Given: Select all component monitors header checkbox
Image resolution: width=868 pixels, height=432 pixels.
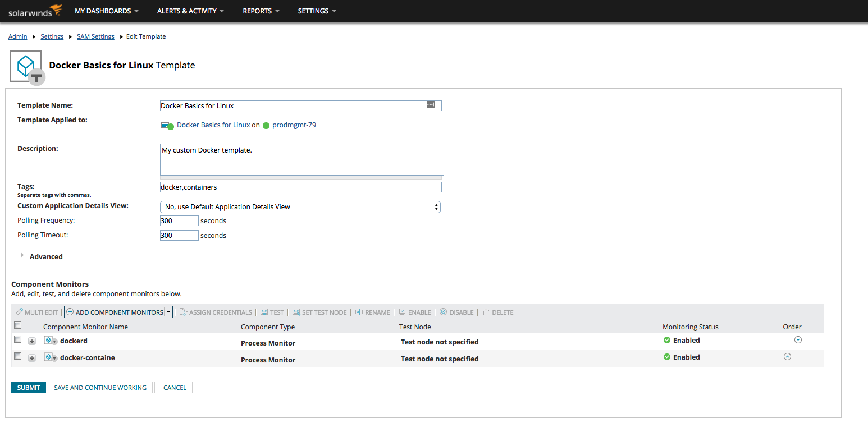Looking at the screenshot, I should point(18,325).
